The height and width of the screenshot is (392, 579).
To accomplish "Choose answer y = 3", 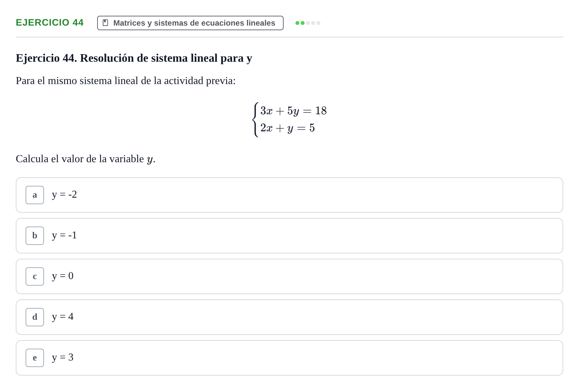I will pyautogui.click(x=289, y=358).
